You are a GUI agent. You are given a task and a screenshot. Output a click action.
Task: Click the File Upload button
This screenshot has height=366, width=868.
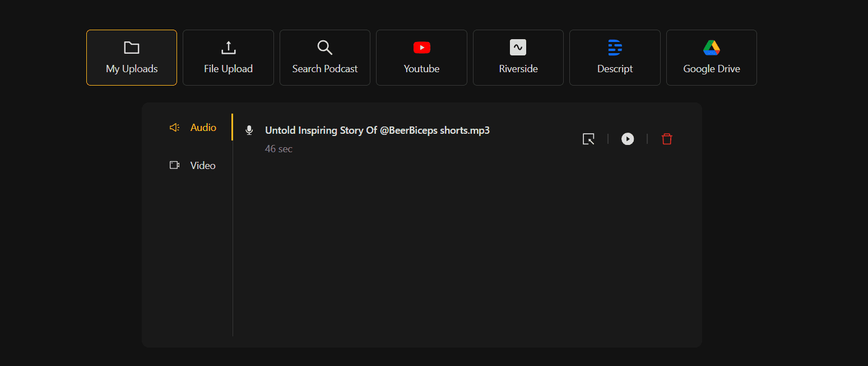coord(228,58)
